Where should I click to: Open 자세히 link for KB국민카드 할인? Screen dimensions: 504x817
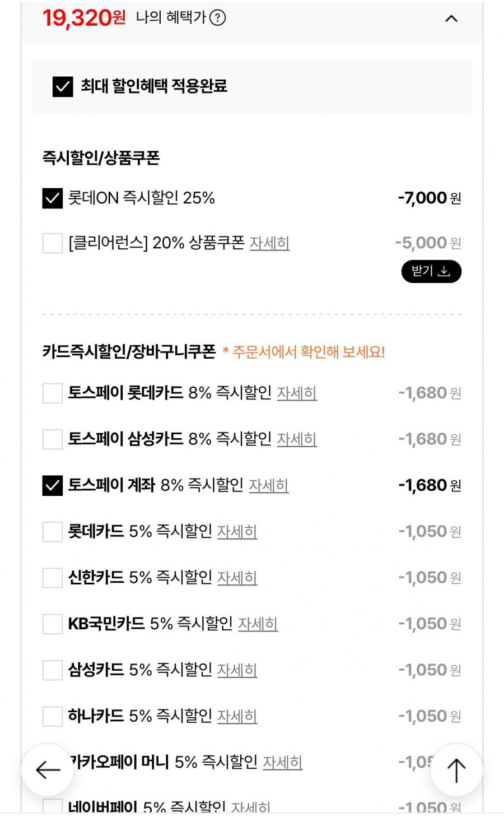pos(258,624)
